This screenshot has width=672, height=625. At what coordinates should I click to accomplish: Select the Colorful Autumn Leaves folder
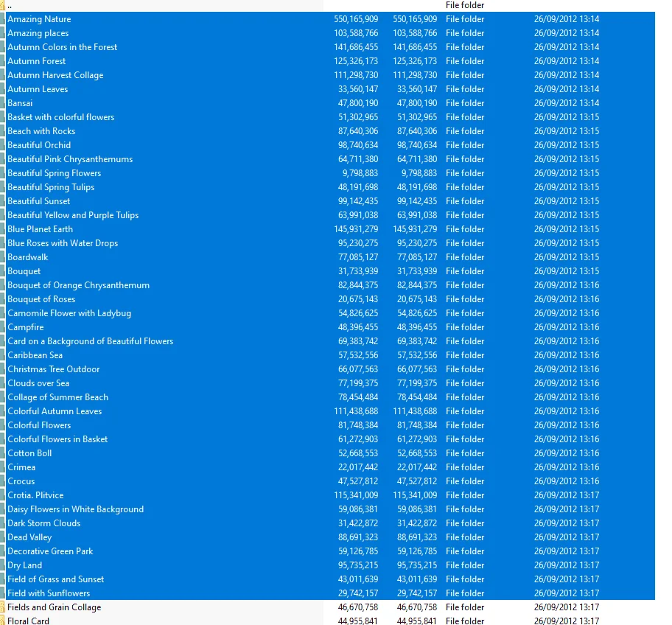[55, 411]
